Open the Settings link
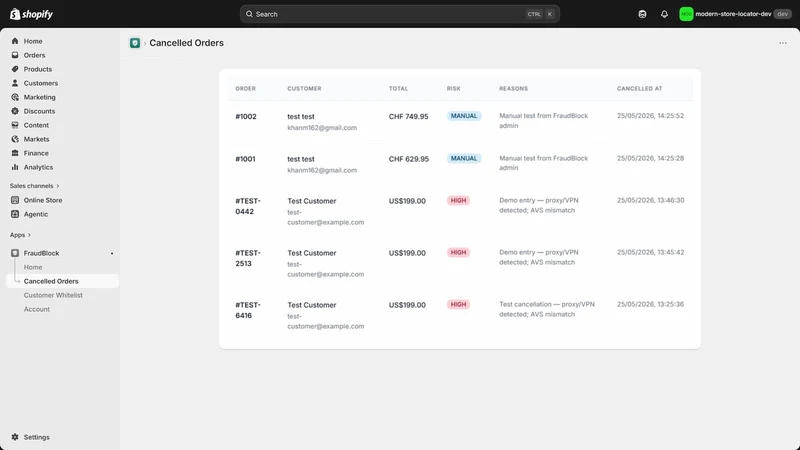This screenshot has height=450, width=800. 37,437
